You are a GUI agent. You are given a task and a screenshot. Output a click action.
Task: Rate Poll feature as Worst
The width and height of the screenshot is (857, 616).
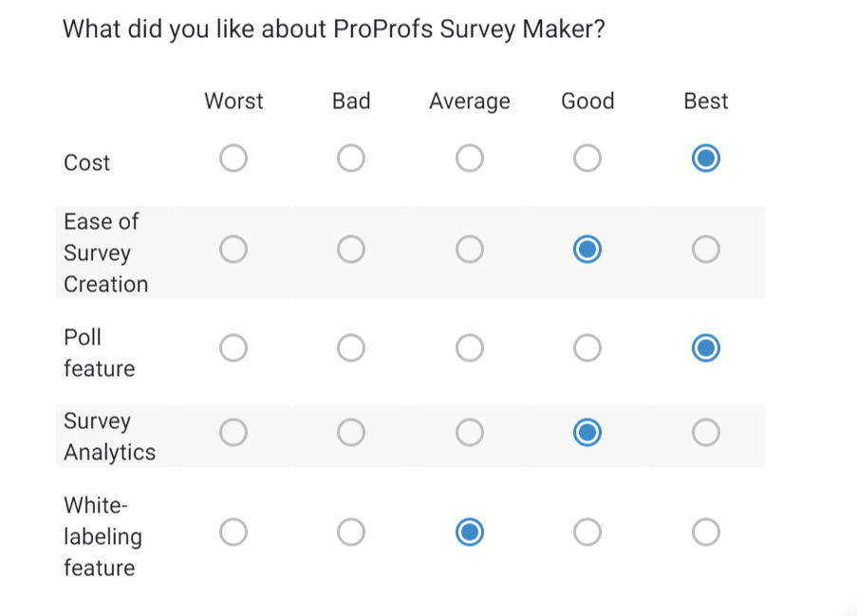pyautogui.click(x=233, y=347)
